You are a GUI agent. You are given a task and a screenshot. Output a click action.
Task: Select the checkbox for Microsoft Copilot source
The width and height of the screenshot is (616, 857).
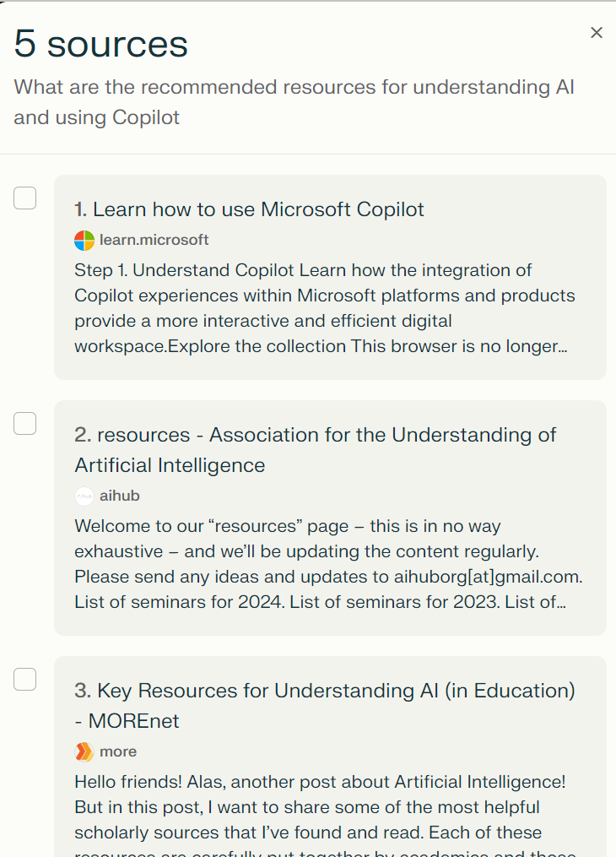click(25, 198)
